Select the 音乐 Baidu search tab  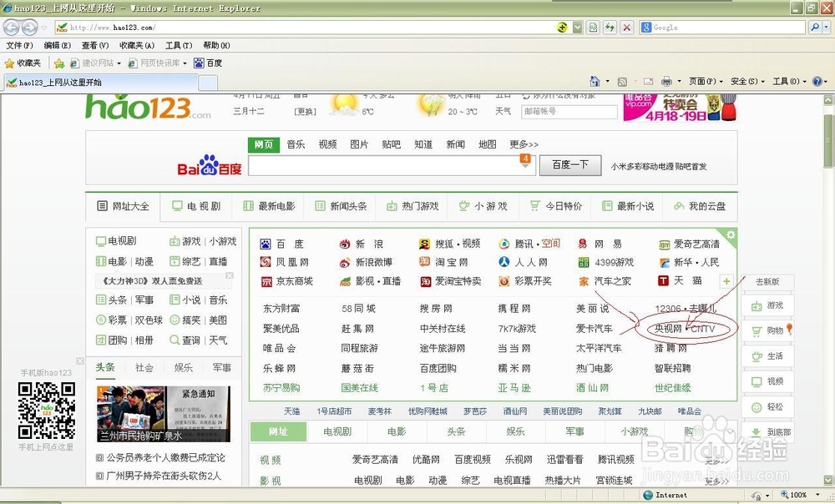[x=296, y=144]
